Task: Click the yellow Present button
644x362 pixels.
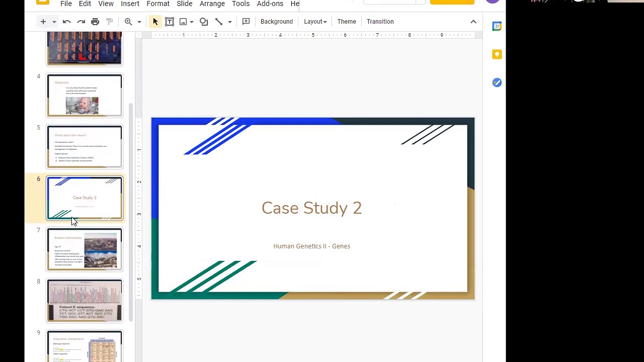Action: tap(452, 2)
